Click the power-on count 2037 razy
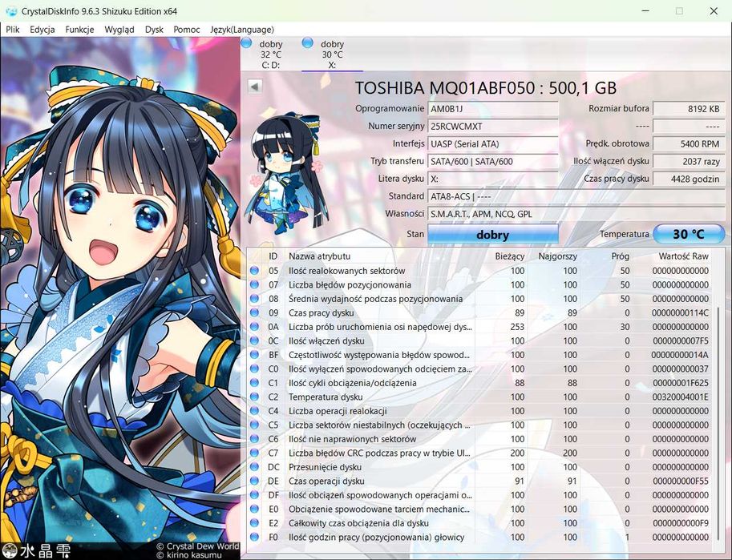 pyautogui.click(x=689, y=162)
